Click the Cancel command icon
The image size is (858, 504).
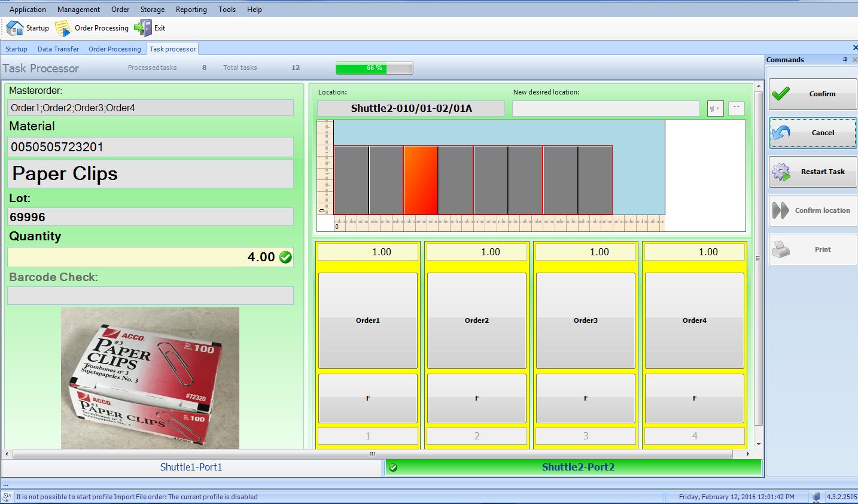click(x=784, y=133)
